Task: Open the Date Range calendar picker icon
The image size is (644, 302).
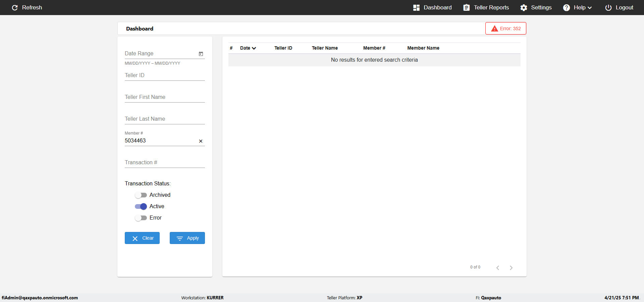Action: (201, 54)
